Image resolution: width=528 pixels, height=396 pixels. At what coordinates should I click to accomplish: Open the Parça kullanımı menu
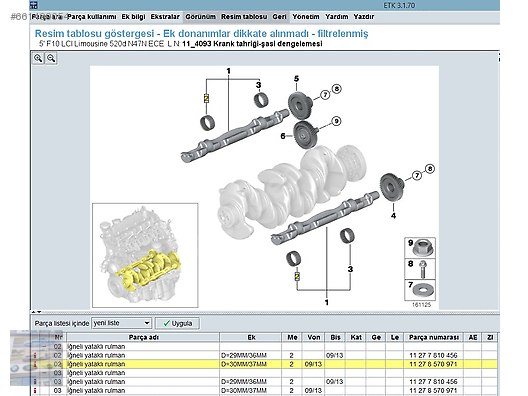(92, 17)
